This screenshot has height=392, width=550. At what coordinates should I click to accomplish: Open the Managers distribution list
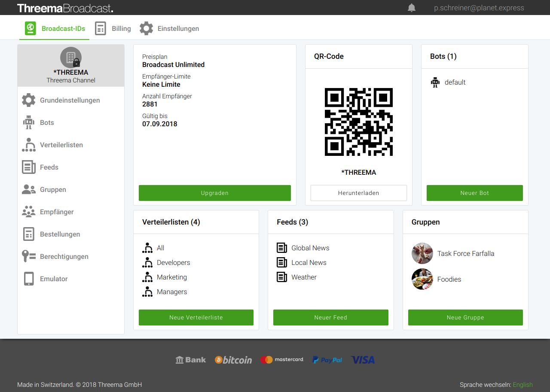click(172, 292)
